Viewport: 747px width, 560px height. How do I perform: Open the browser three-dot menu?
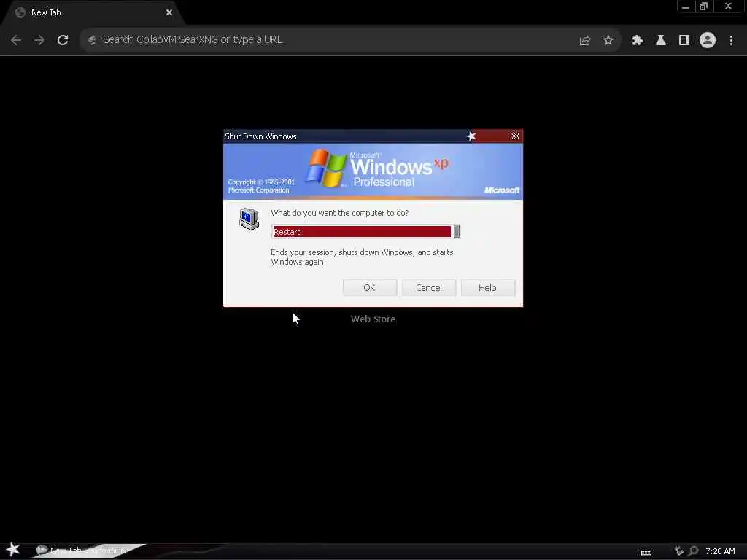tap(731, 41)
